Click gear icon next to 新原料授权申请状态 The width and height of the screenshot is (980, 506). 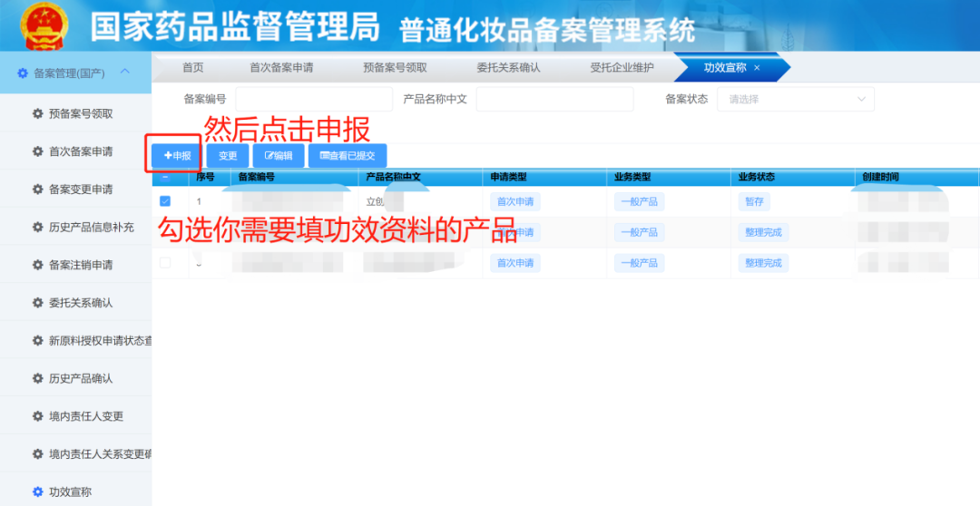(x=37, y=340)
